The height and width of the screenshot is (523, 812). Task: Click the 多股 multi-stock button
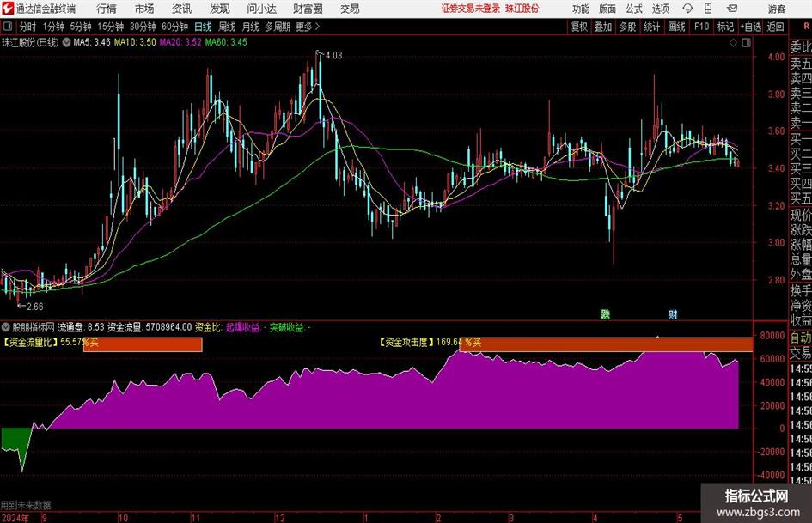(x=627, y=27)
